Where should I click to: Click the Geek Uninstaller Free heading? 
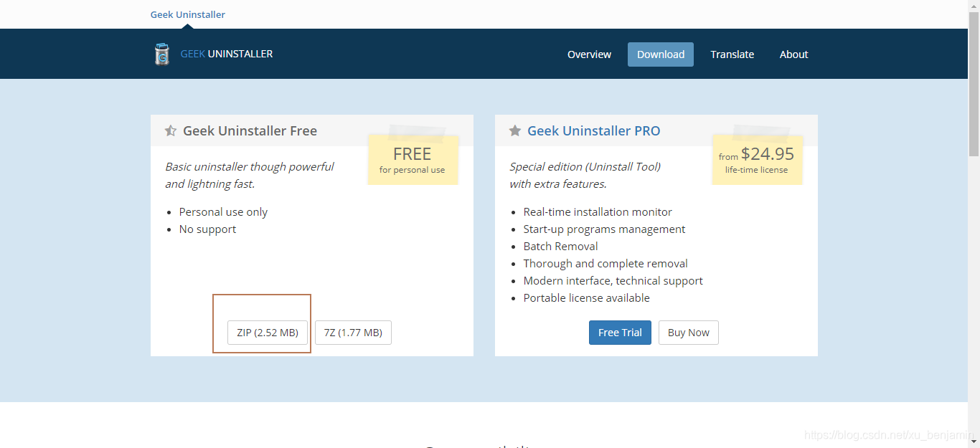[250, 131]
